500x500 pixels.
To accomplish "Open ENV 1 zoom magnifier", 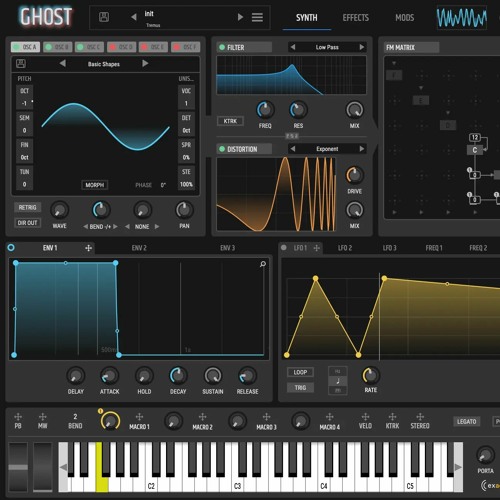I will pyautogui.click(x=263, y=264).
